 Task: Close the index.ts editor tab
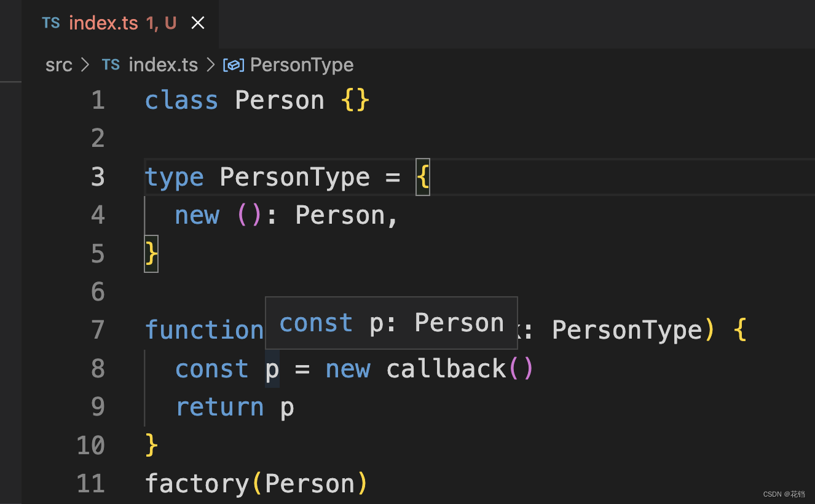click(x=197, y=23)
